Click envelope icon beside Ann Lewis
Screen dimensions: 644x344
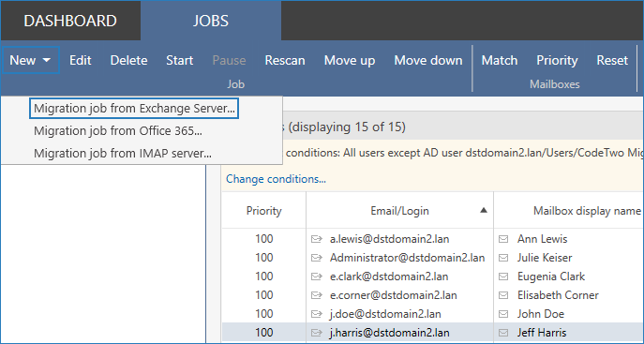[x=503, y=239]
